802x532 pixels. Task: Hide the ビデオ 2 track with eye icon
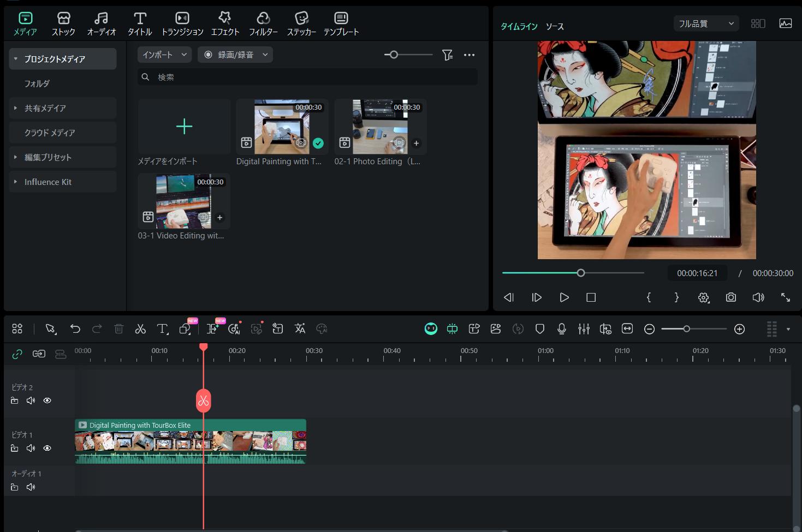47,401
